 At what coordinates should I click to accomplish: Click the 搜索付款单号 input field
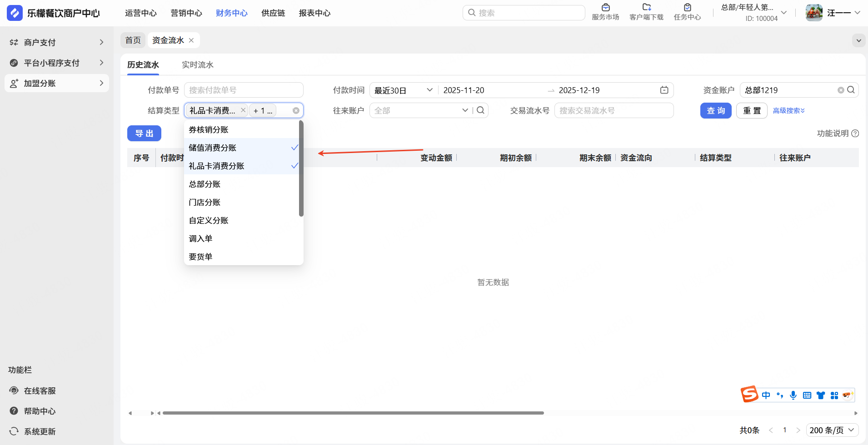[243, 90]
